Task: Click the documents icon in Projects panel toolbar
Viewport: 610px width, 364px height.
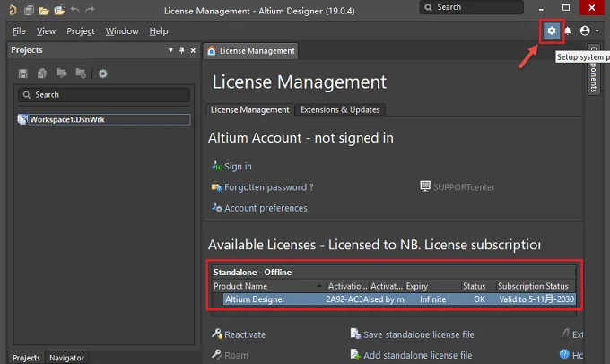Action: (42, 74)
